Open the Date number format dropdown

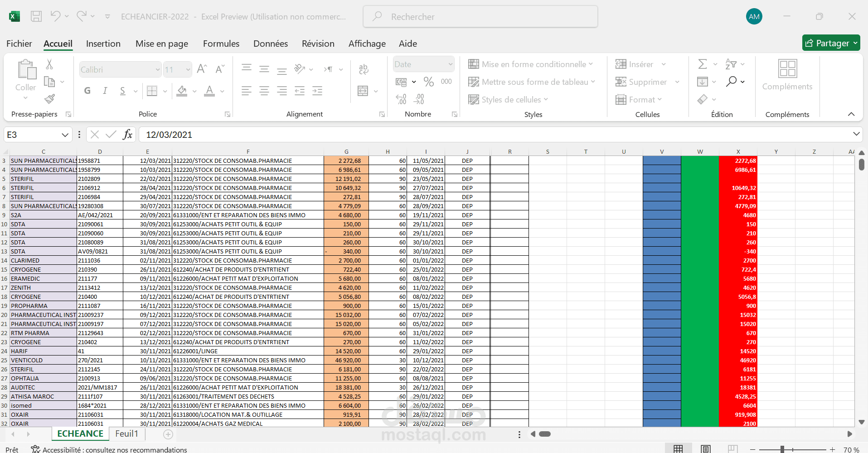(450, 64)
